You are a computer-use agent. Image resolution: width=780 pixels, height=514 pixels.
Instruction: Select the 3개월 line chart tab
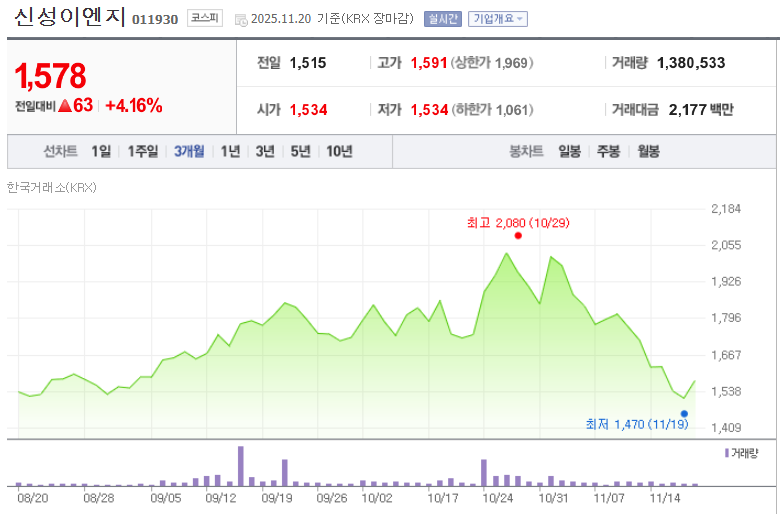[x=189, y=151]
